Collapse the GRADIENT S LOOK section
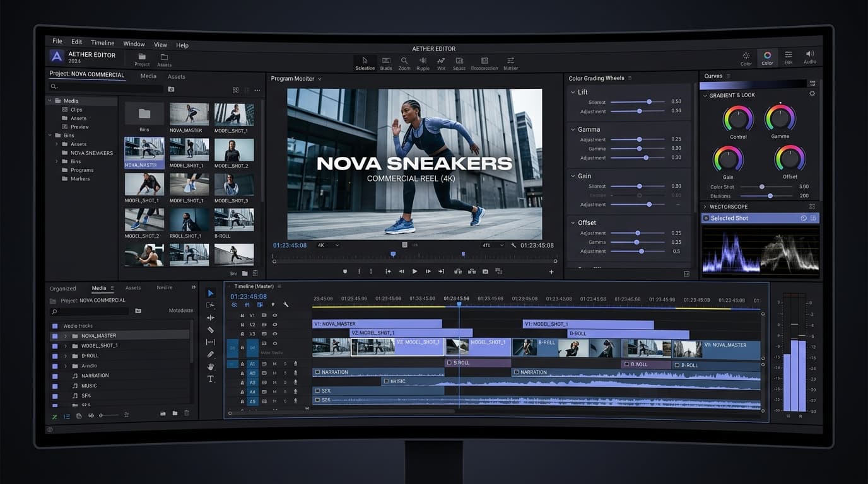 (x=705, y=95)
